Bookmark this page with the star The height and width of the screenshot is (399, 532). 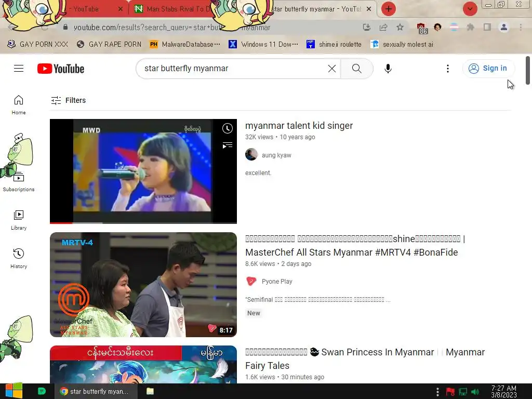pos(400,27)
